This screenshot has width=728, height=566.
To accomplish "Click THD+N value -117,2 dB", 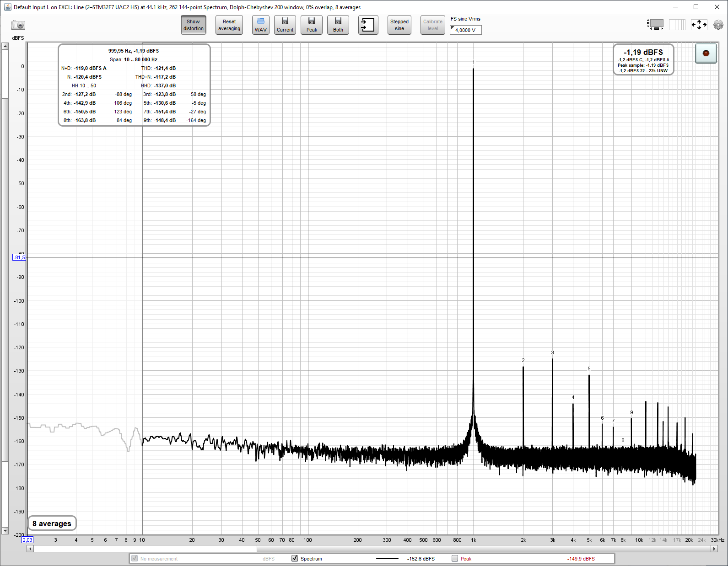I will 165,77.
